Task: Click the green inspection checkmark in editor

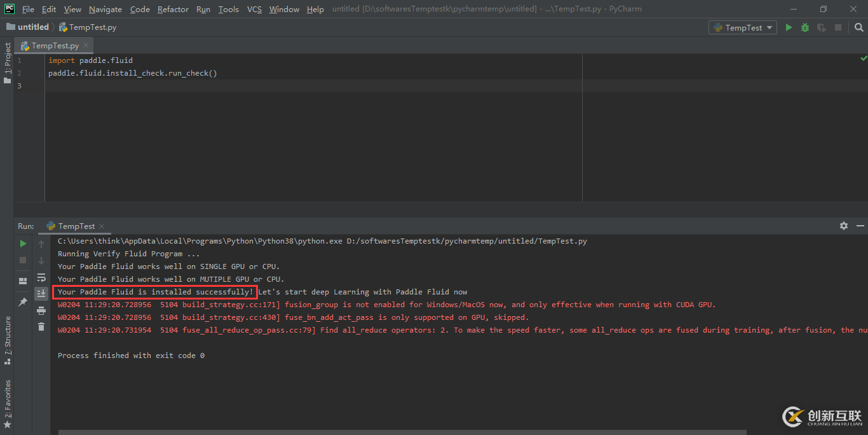Action: tap(864, 59)
